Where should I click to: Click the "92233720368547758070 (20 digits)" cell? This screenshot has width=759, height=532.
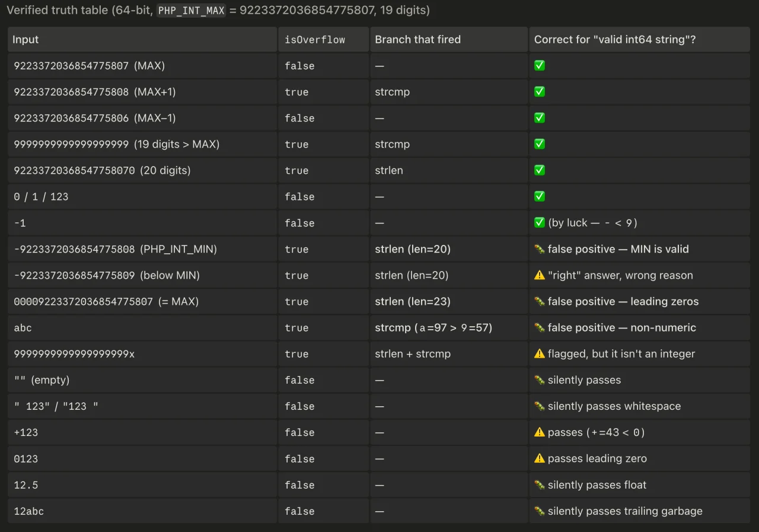(x=142, y=170)
